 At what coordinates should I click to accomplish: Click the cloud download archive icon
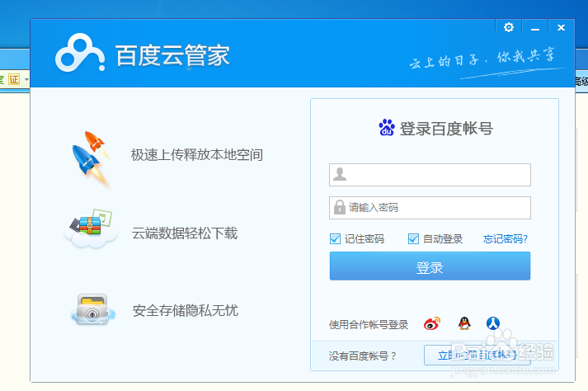click(x=91, y=228)
